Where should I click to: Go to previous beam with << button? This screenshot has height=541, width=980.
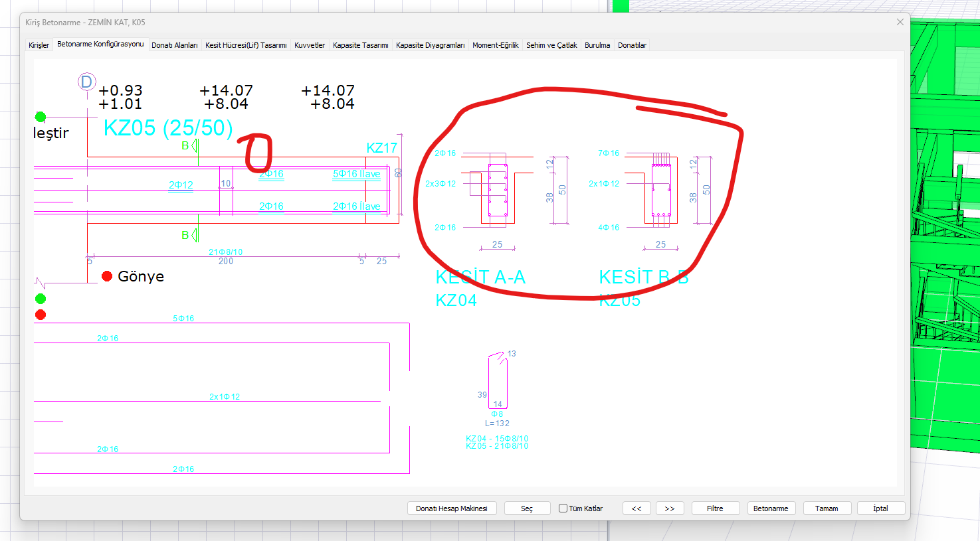coord(637,508)
